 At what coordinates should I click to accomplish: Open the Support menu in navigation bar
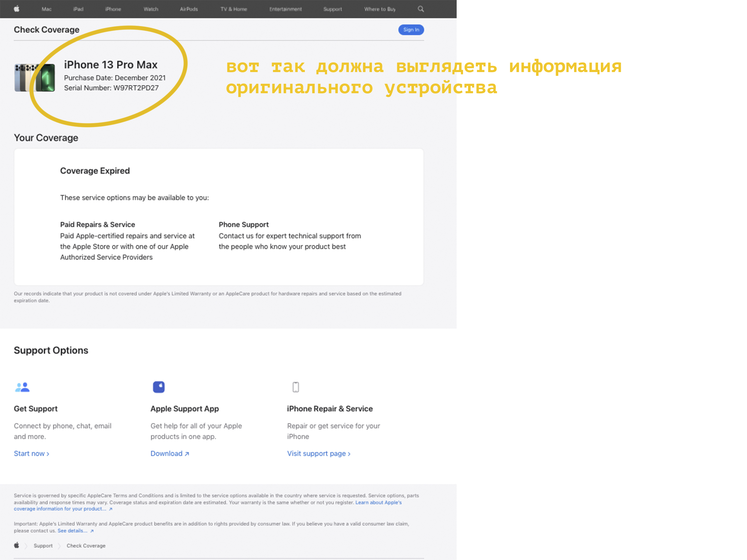tap(332, 9)
